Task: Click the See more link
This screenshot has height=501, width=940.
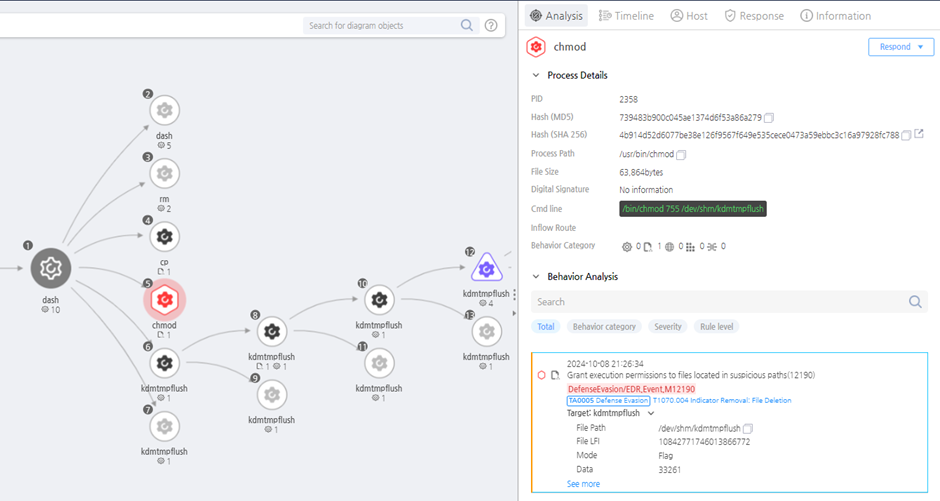Action: [x=583, y=484]
